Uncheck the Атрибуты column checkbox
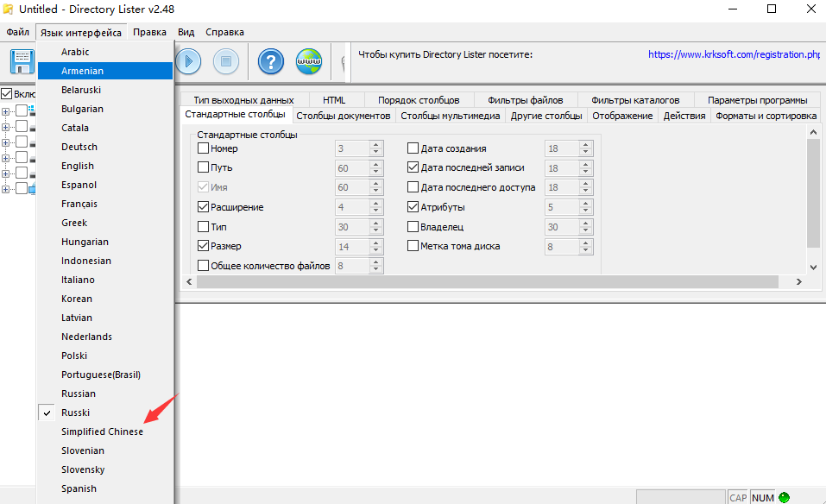Viewport: 826px width, 504px height. pos(413,207)
